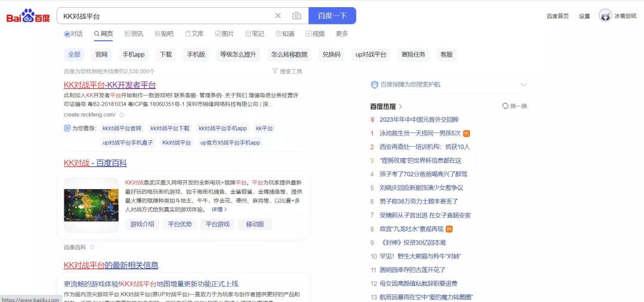Click icon after create.reckfeng.com URL
644x302 pixels.
121,115
